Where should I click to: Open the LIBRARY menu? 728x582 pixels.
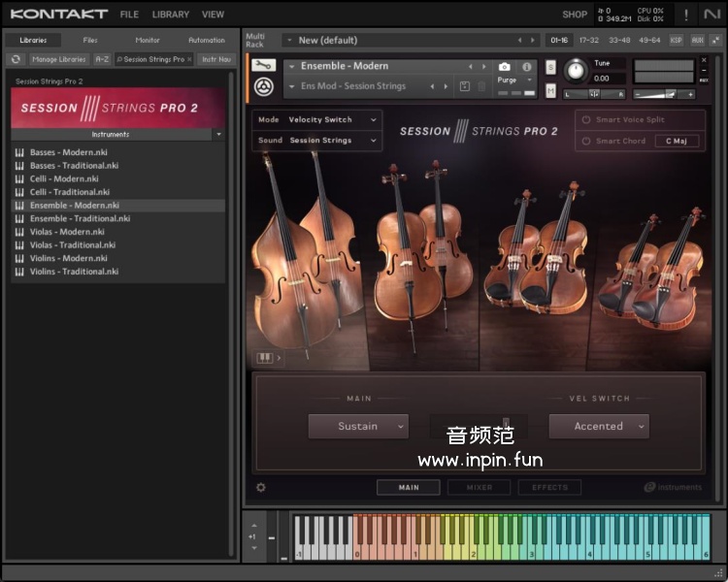pos(170,15)
